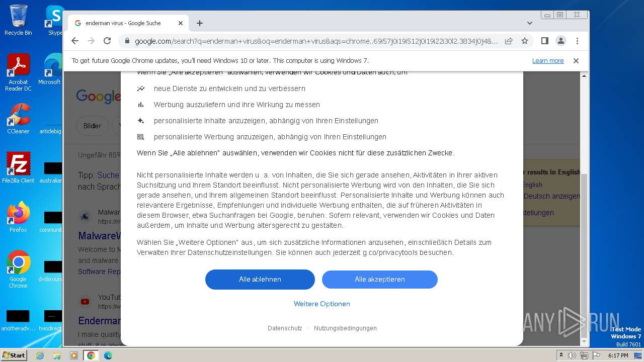View site information lock icon
Screen dimensions: 644x362
coord(127,41)
